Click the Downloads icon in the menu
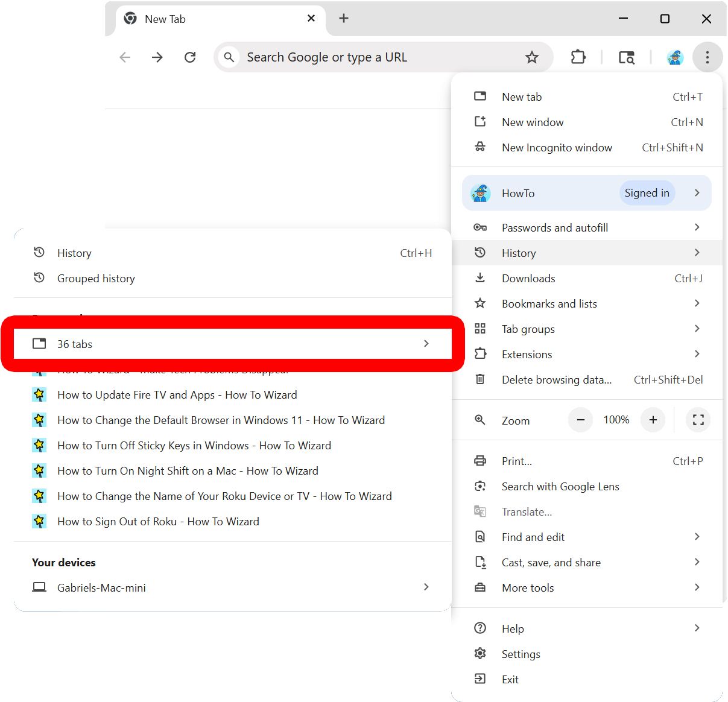Viewport: 728px width, 702px height. pyautogui.click(x=480, y=277)
